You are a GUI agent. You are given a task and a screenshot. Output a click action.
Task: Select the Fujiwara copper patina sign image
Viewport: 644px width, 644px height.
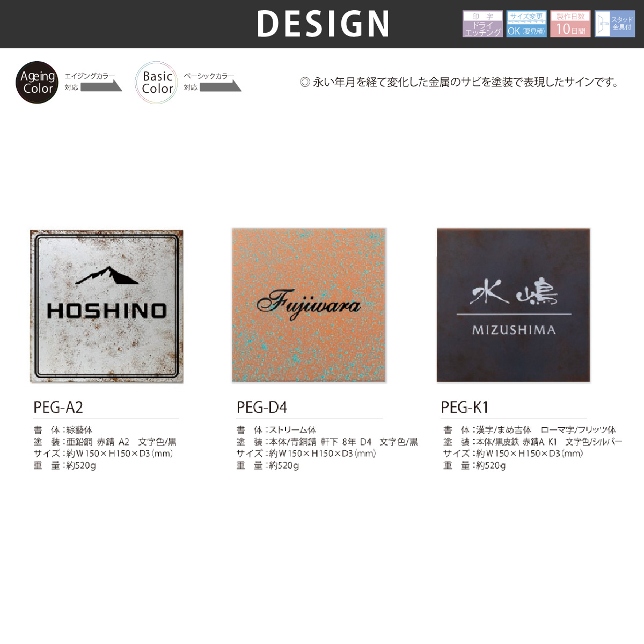pyautogui.click(x=309, y=305)
